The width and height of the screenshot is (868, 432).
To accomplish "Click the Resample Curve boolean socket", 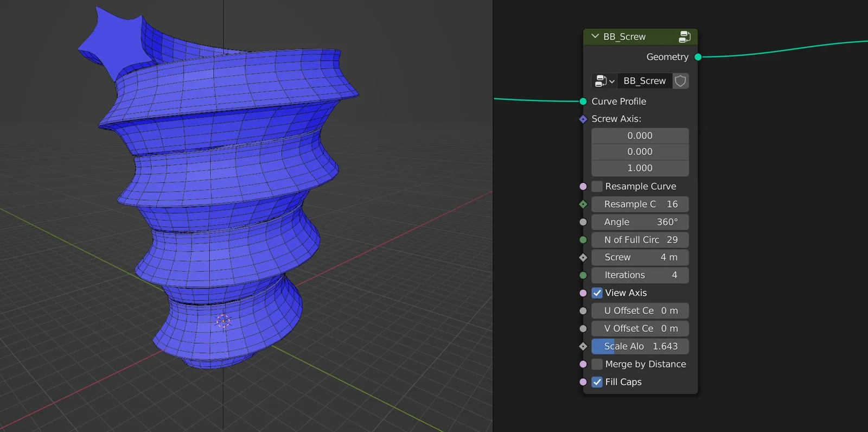I will pos(583,187).
